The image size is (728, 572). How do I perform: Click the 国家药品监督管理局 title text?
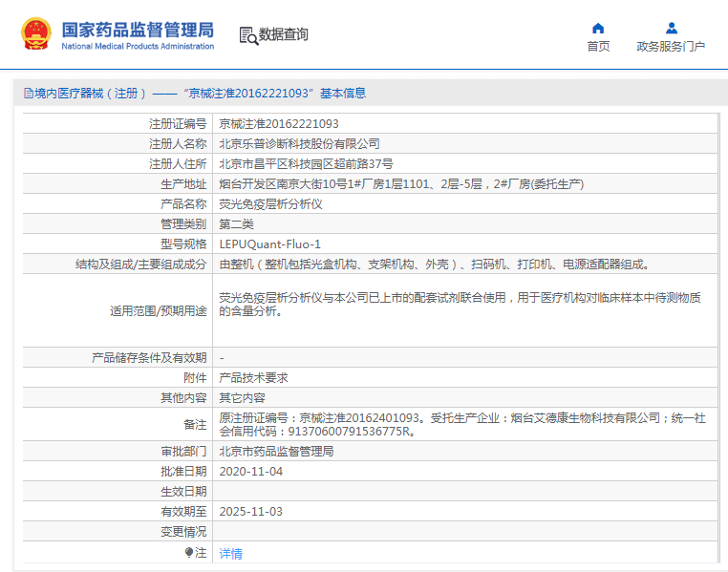click(138, 30)
